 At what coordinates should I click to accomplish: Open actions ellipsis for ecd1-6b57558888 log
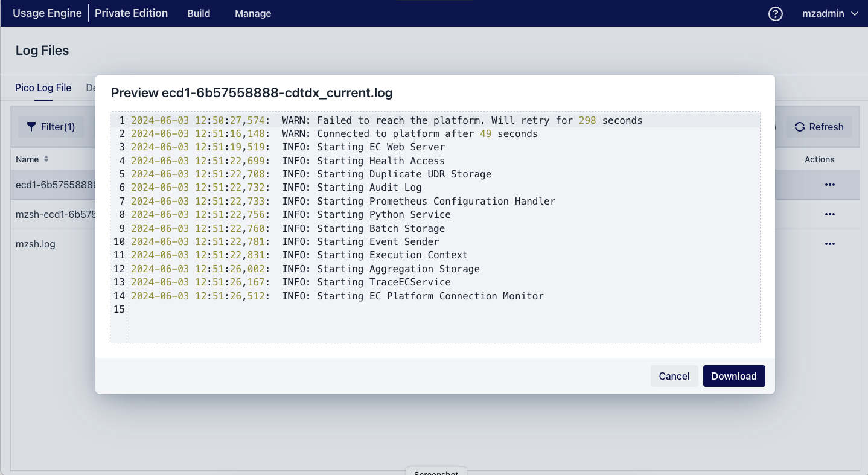click(829, 185)
